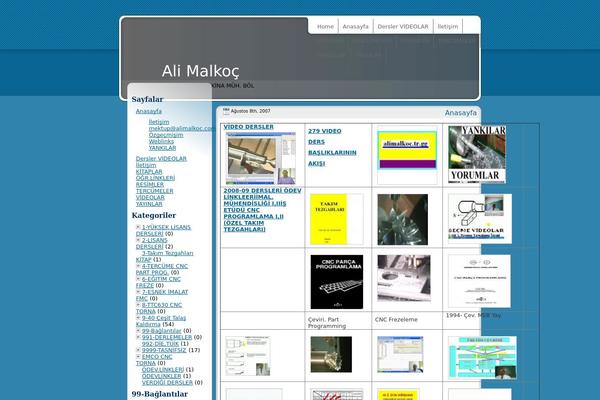Click the Ali Malkoç site title
The height and width of the screenshot is (400, 600).
[x=201, y=71]
